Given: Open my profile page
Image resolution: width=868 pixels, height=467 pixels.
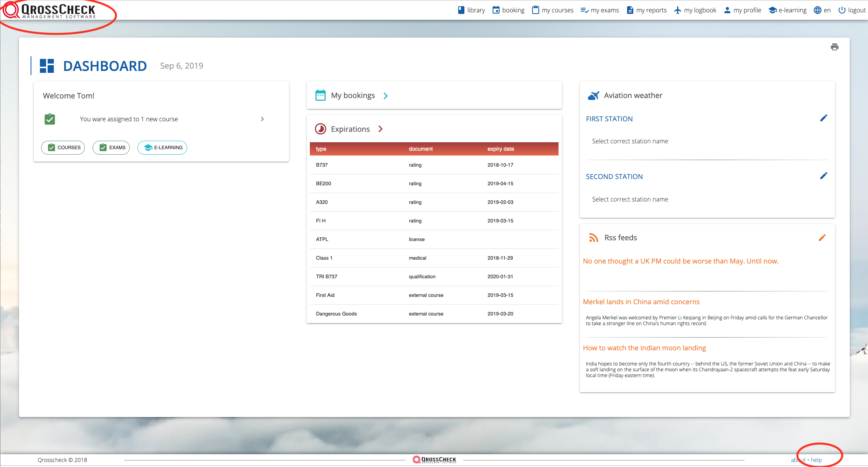Looking at the screenshot, I should [x=743, y=10].
